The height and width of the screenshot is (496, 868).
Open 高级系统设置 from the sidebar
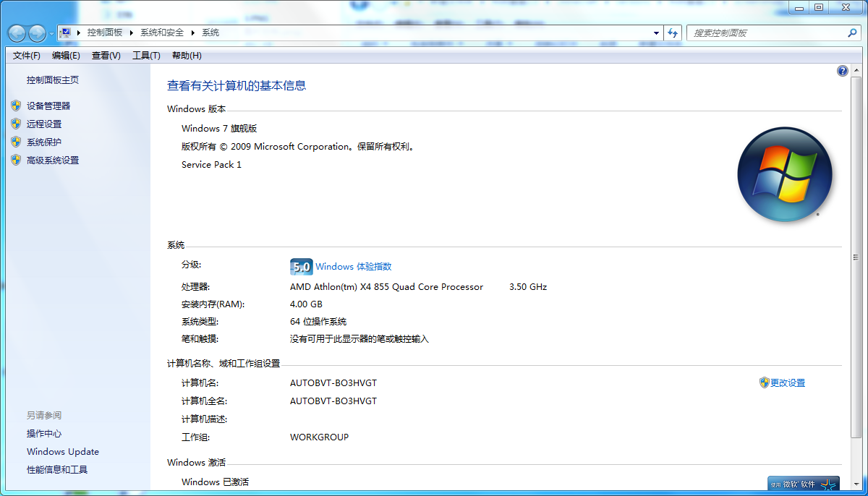pyautogui.click(x=53, y=160)
